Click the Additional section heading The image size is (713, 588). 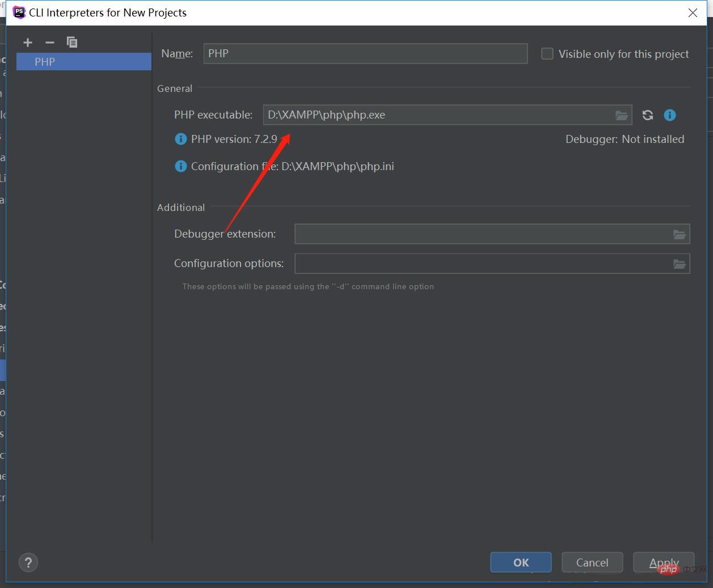coord(181,208)
